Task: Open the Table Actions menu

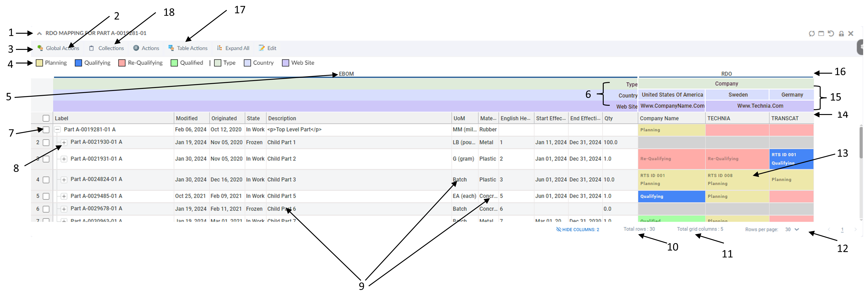Action: click(188, 48)
